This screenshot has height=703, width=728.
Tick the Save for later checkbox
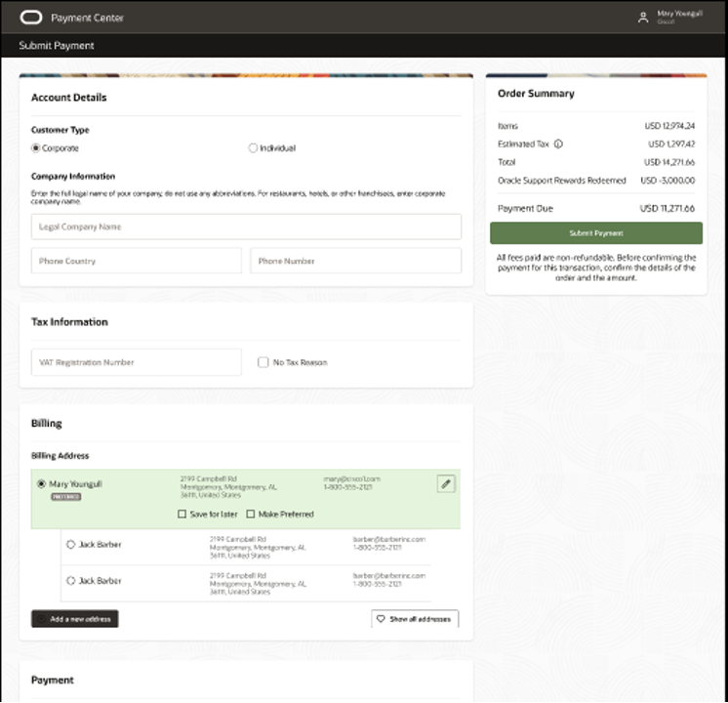point(182,514)
